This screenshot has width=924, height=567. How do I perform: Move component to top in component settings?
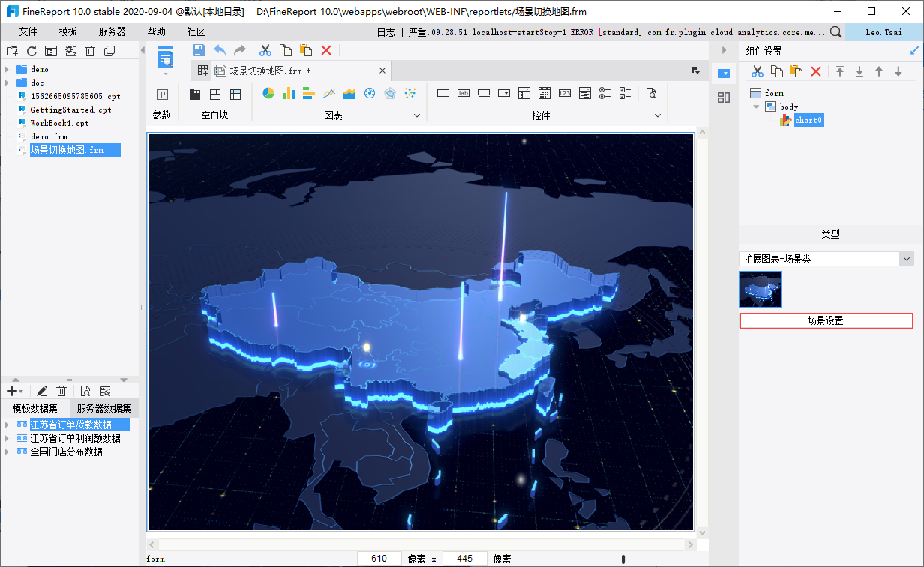840,71
